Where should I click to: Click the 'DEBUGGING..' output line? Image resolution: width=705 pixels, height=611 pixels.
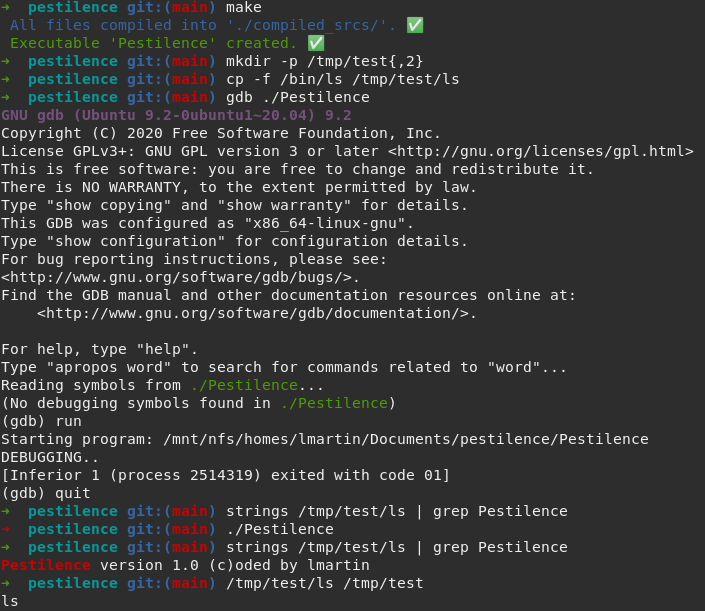coord(49,457)
